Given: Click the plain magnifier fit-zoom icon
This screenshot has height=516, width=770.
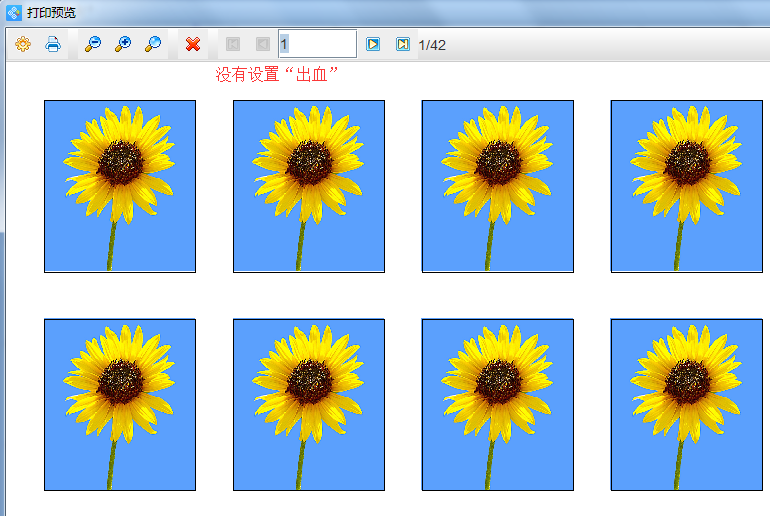Looking at the screenshot, I should click(153, 44).
